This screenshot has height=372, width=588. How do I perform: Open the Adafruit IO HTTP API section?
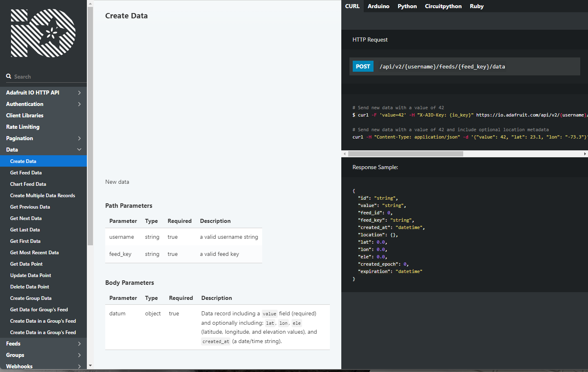(33, 92)
